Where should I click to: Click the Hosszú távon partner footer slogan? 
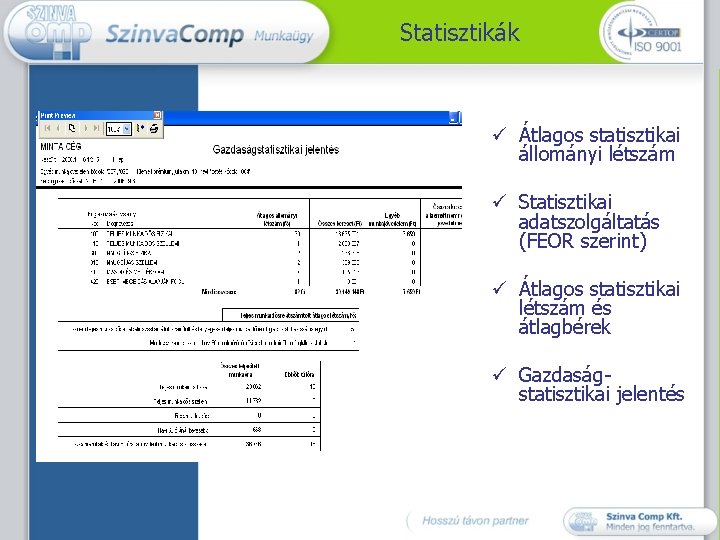[x=475, y=521]
